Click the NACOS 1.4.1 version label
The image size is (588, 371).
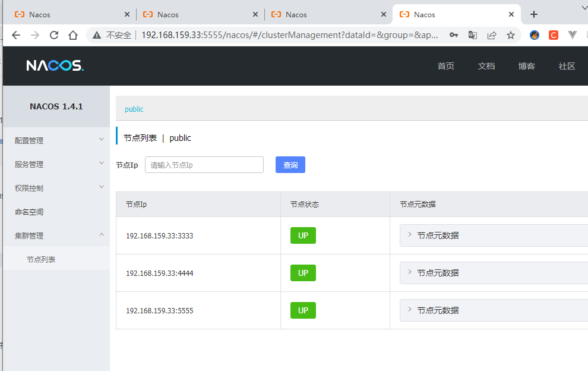click(56, 106)
